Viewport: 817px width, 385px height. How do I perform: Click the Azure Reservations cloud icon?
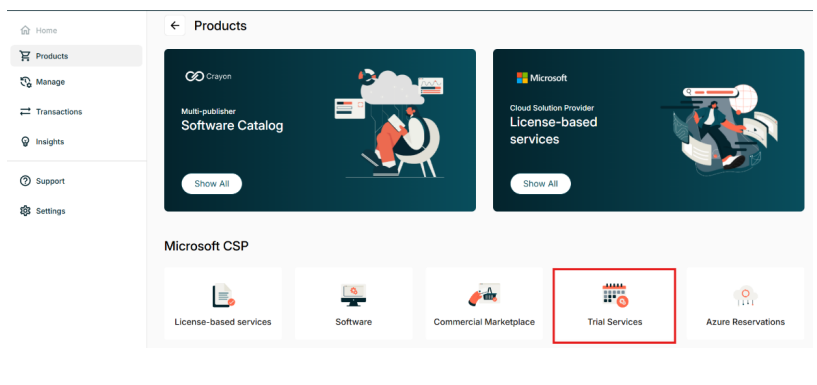click(x=745, y=295)
